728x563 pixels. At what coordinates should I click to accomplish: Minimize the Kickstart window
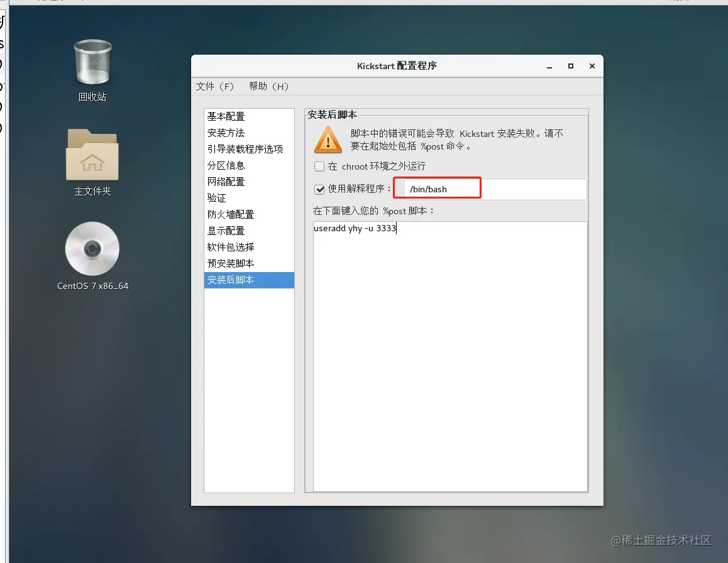tap(549, 67)
